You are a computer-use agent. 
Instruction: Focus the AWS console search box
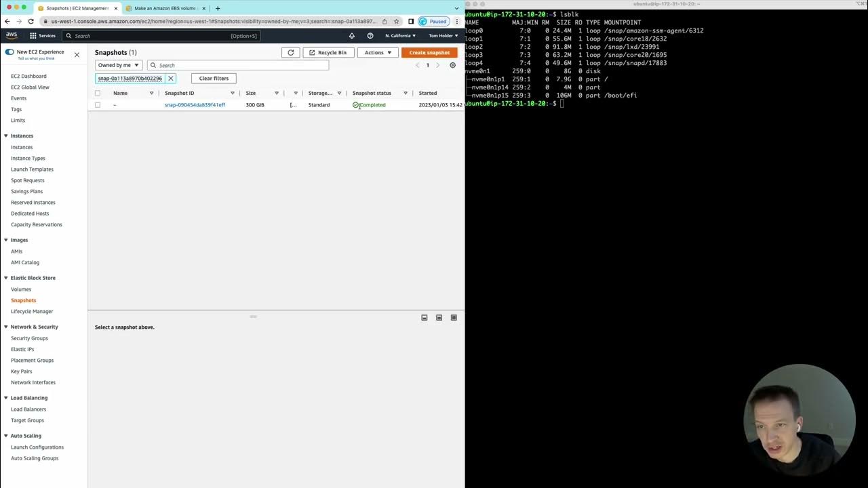point(161,35)
